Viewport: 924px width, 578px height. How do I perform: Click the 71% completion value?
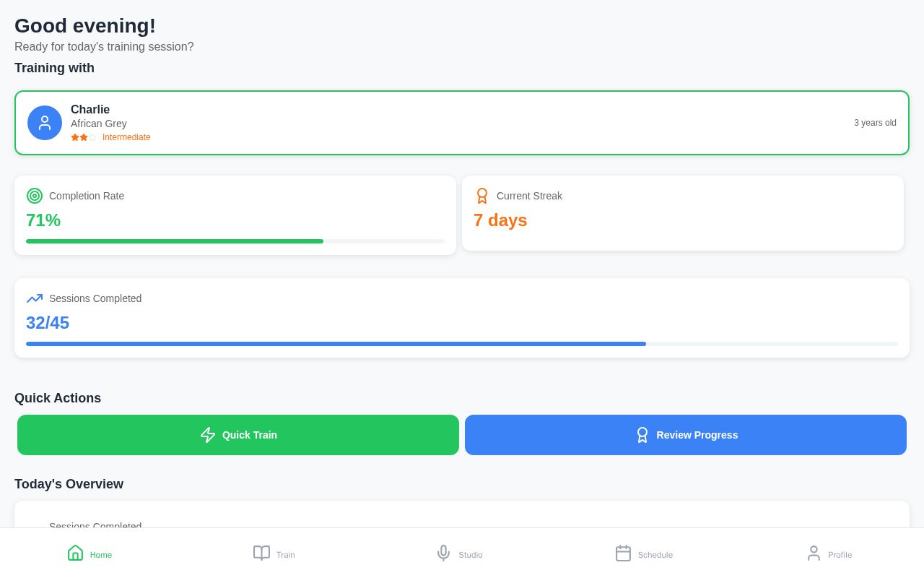43,220
